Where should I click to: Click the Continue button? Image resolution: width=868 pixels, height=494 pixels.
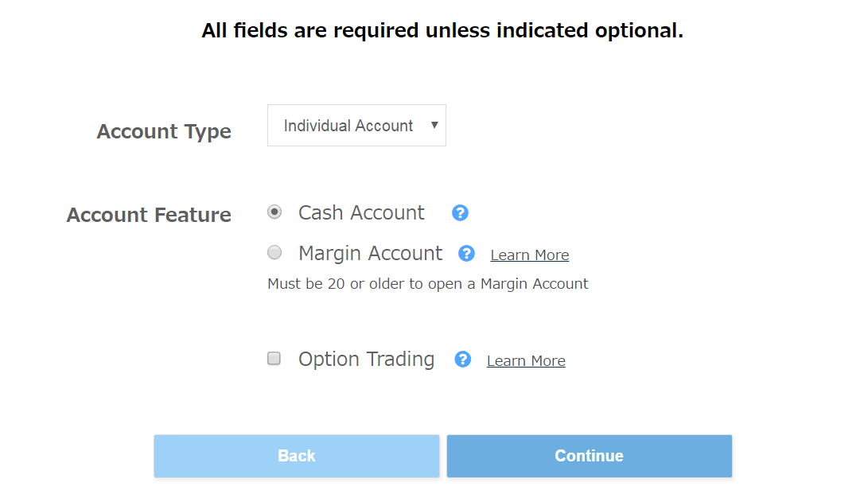(589, 456)
